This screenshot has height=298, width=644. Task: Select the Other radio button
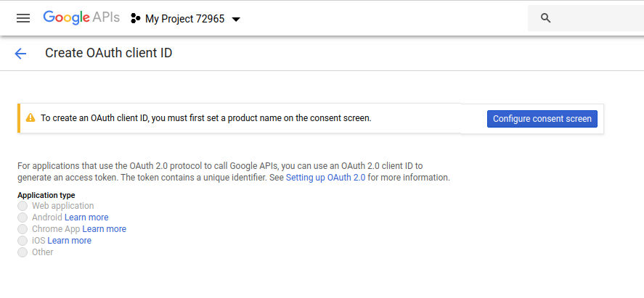pyautogui.click(x=23, y=252)
